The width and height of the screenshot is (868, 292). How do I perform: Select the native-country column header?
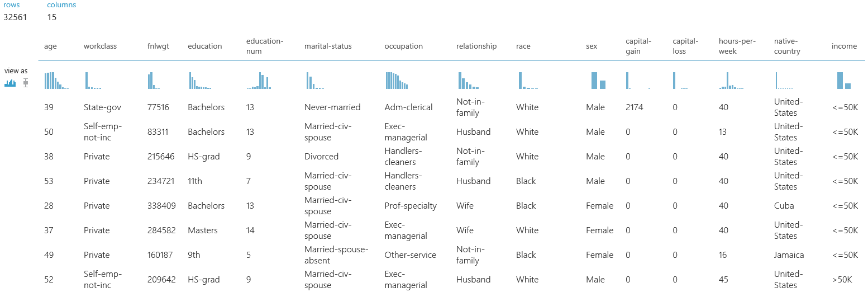[x=787, y=46]
